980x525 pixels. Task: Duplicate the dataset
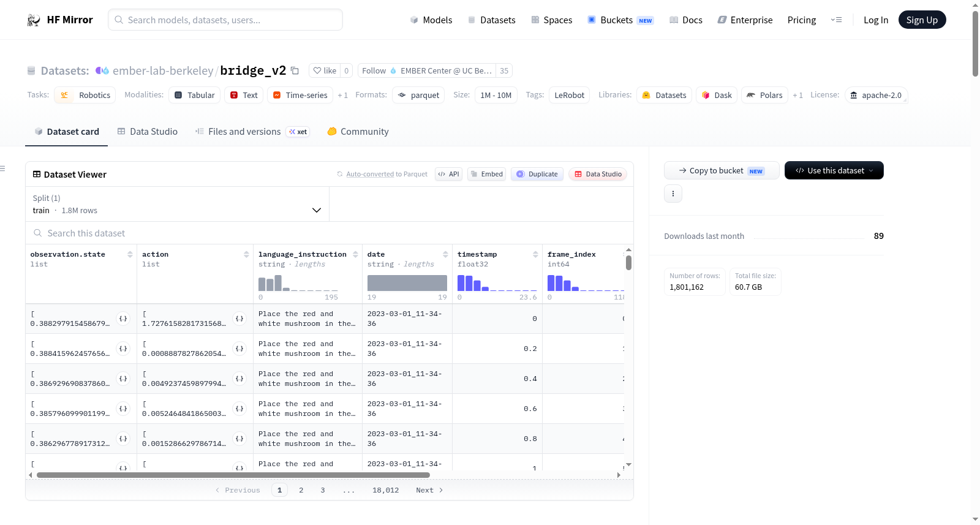(x=537, y=174)
